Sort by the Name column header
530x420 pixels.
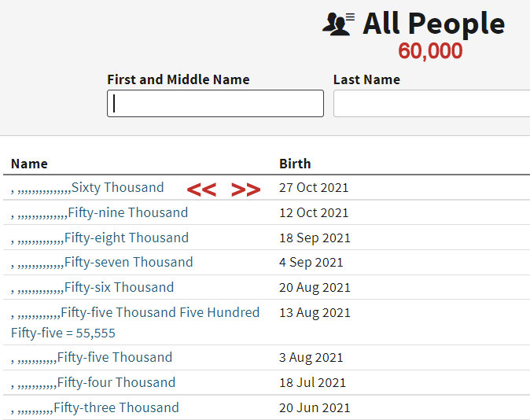pyautogui.click(x=29, y=164)
